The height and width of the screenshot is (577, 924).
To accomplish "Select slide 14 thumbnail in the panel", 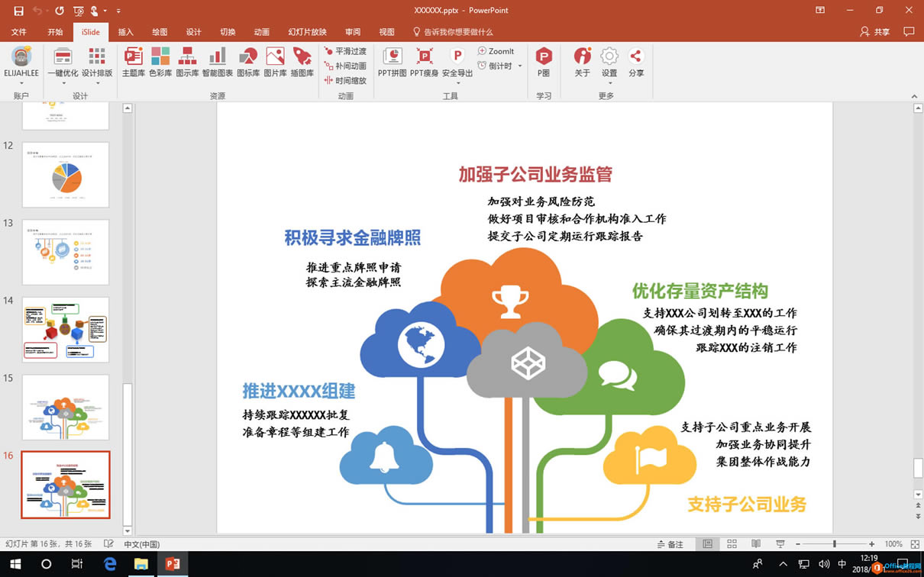I will click(65, 330).
